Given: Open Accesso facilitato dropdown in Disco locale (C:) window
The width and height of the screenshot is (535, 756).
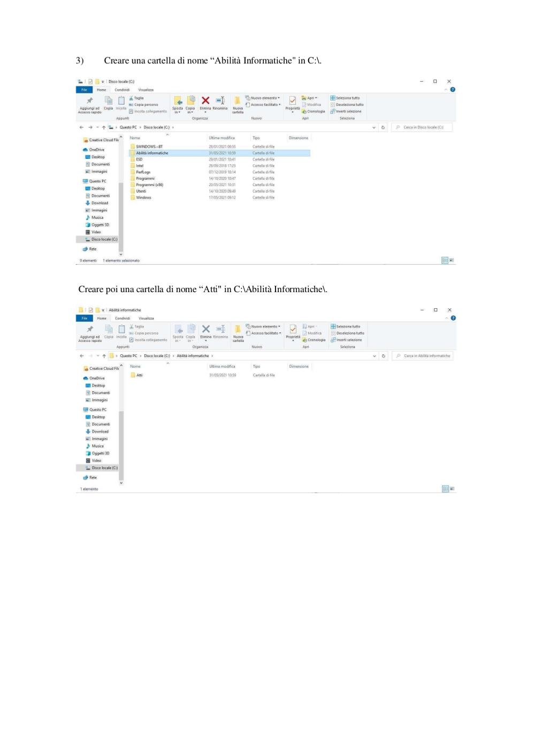Looking at the screenshot, I should [x=263, y=104].
